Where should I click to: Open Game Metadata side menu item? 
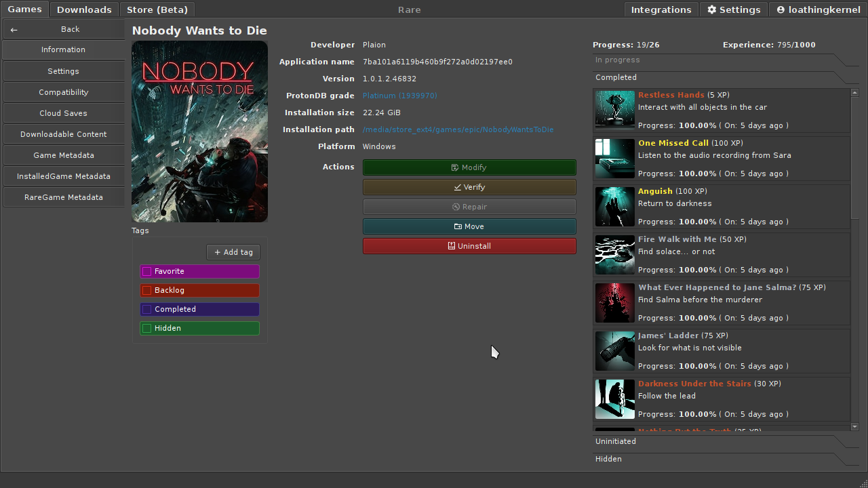63,155
